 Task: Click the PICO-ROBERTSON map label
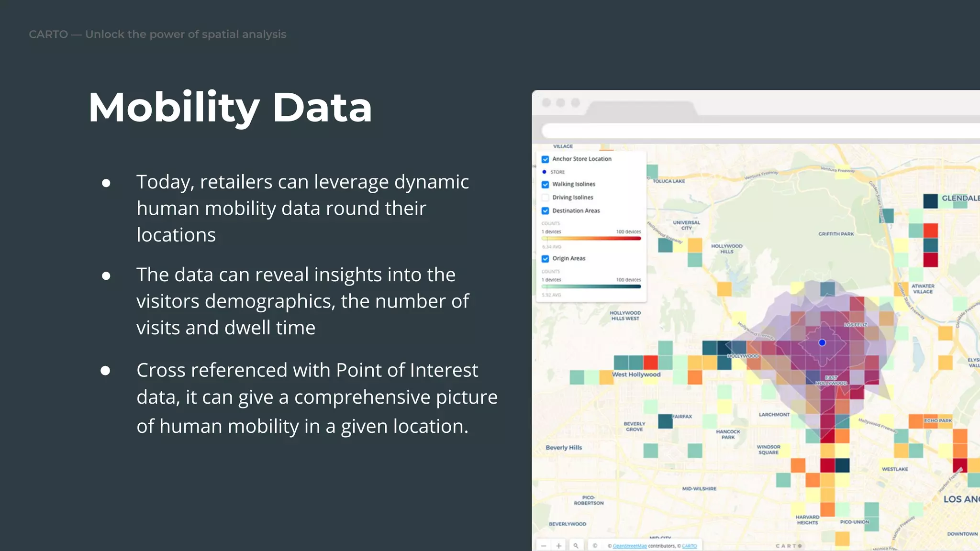(x=589, y=500)
